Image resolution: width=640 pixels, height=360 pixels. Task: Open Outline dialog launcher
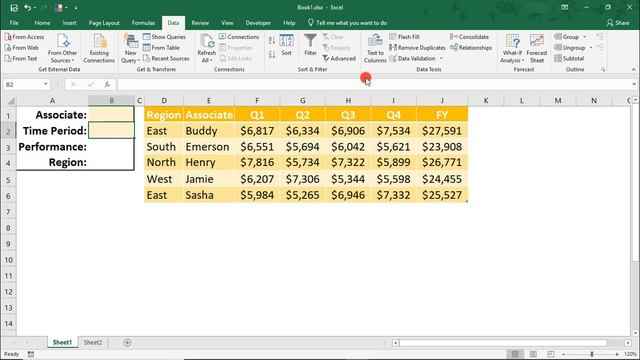click(603, 70)
